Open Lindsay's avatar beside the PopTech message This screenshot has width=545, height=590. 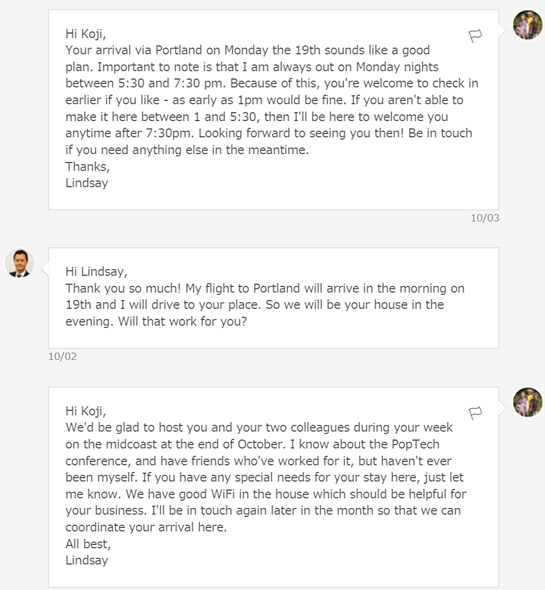[x=528, y=402]
